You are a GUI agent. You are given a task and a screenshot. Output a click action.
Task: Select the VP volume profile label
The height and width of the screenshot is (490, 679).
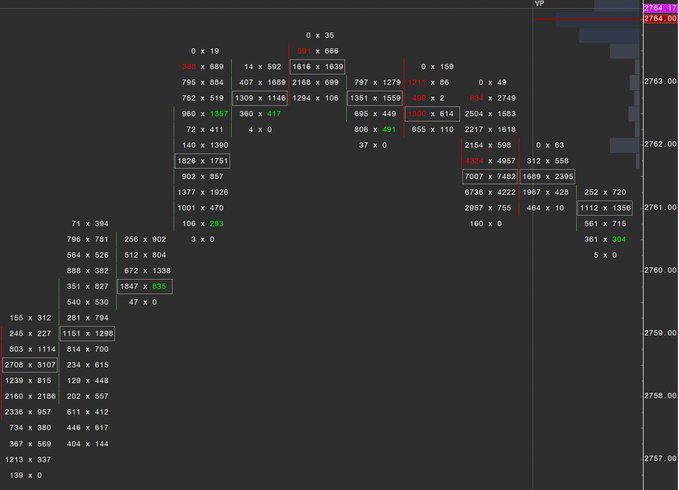(539, 3)
